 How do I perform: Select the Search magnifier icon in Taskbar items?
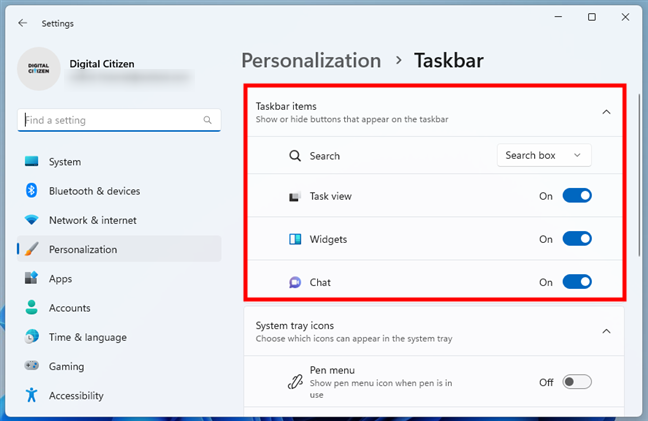tap(295, 156)
